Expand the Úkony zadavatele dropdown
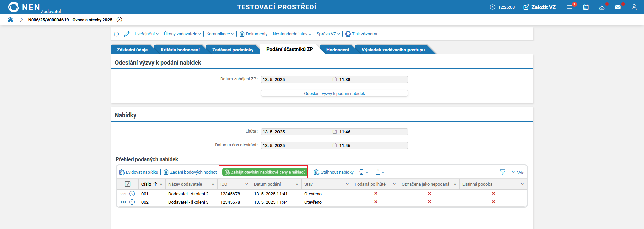Viewport: 644px width, 229px height. 182,34
